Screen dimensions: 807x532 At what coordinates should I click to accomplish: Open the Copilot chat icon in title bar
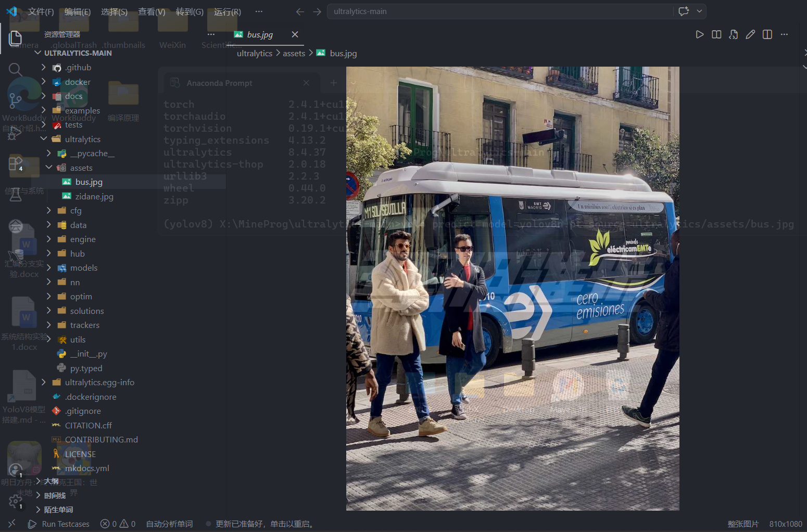click(683, 11)
